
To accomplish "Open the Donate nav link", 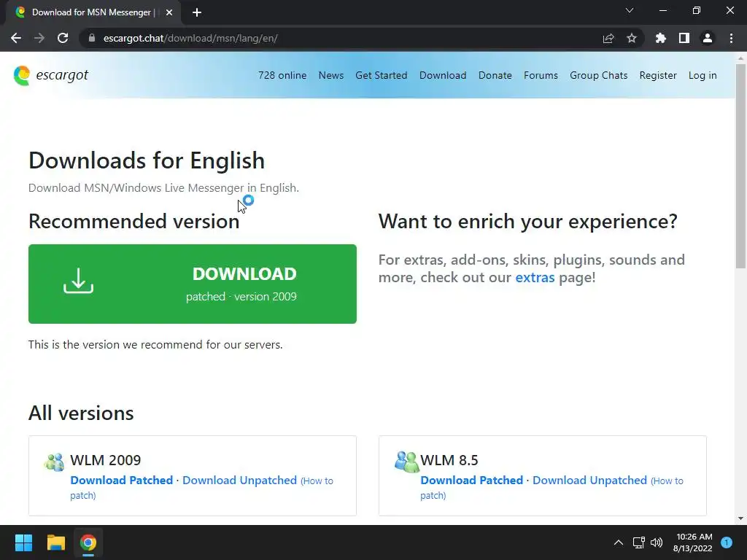I will 495,75.
